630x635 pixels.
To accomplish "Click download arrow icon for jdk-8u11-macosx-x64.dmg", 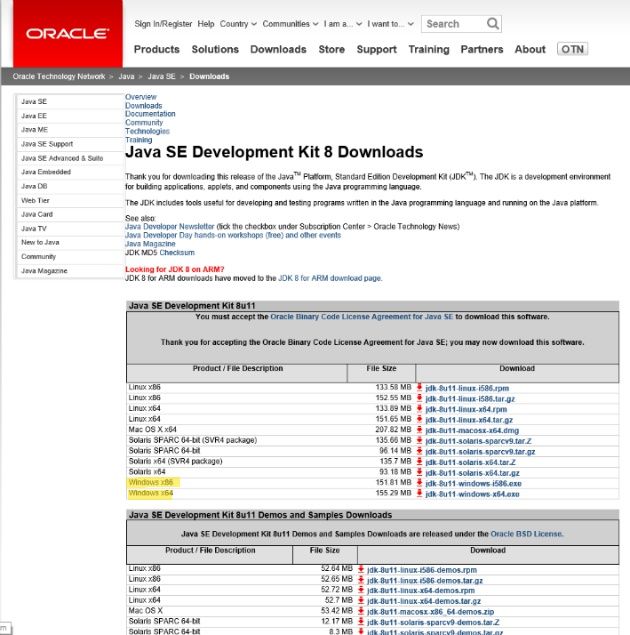I will pos(419,430).
